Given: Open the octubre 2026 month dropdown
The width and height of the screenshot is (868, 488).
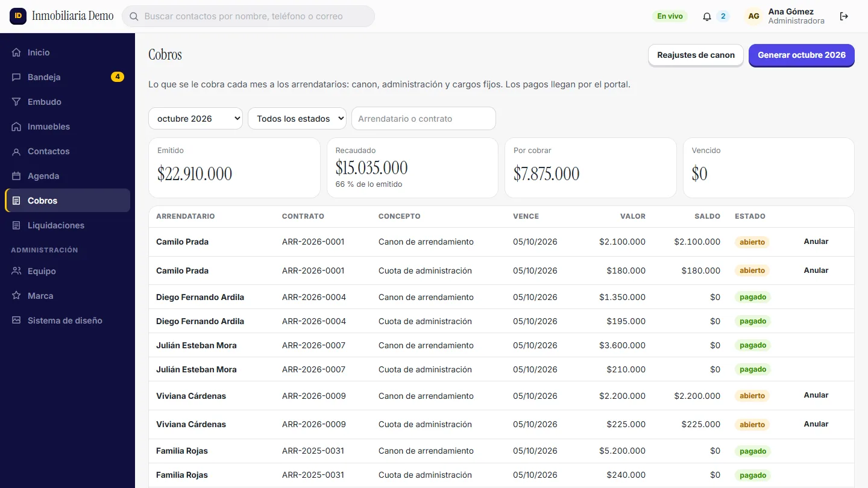Looking at the screenshot, I should 195,119.
